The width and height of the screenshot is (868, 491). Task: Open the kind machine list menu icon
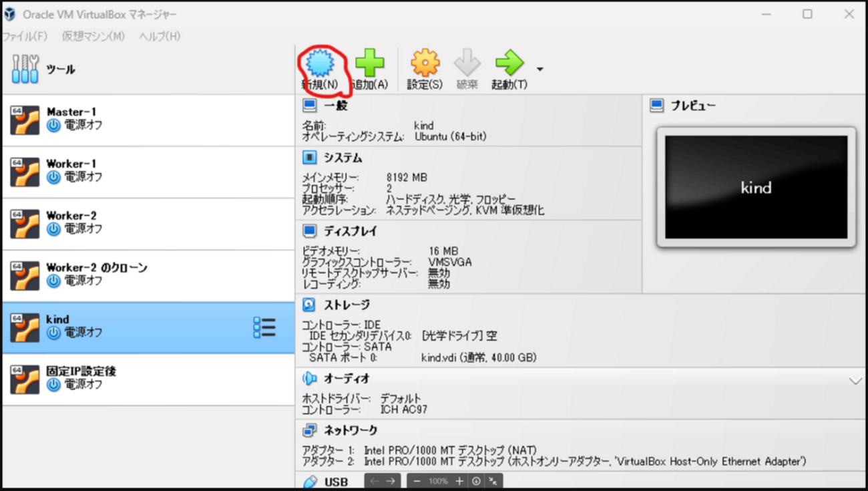(x=264, y=327)
